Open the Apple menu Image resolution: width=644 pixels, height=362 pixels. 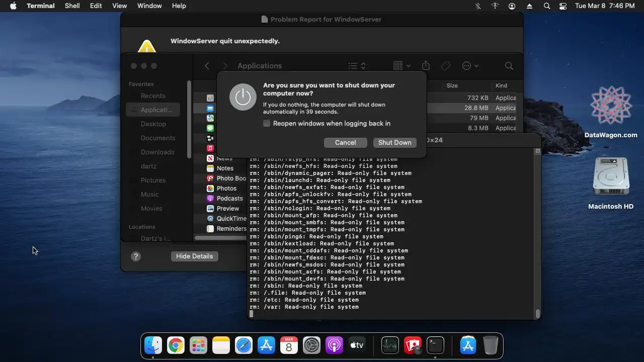tap(13, 6)
